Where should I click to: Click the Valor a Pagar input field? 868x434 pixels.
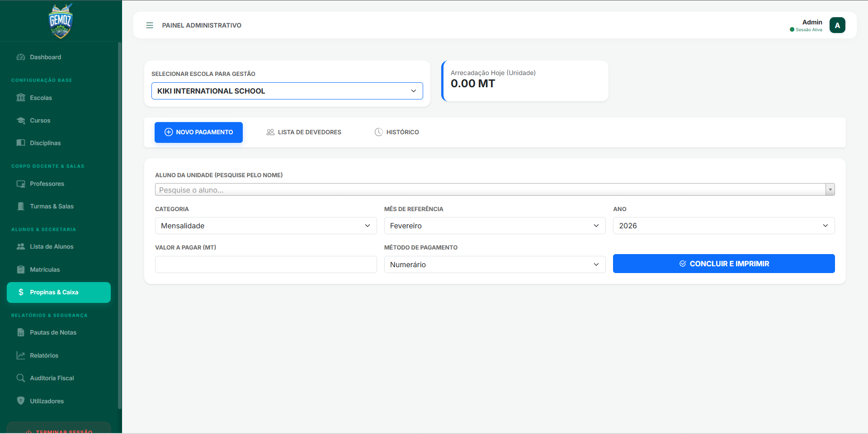[x=266, y=264]
